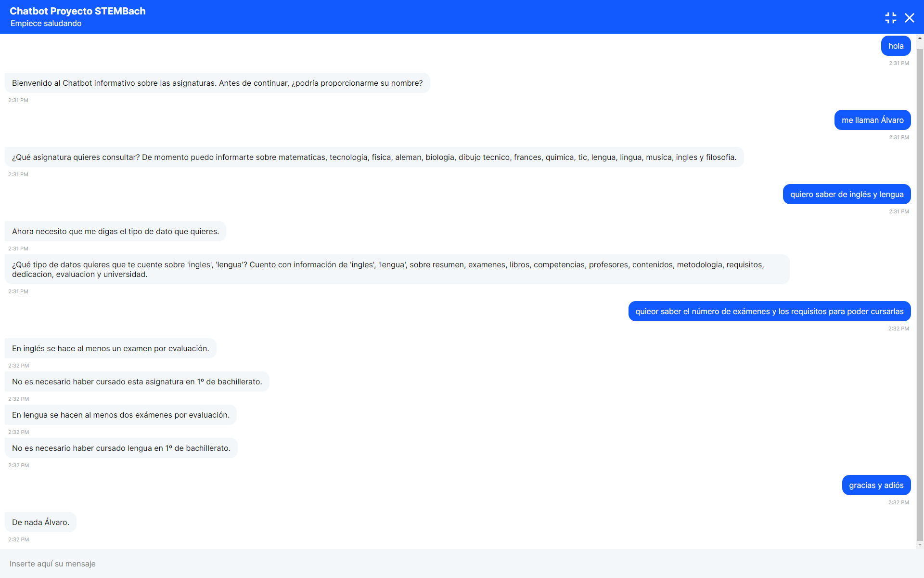Click scrollbar up arrow
Image resolution: width=924 pixels, height=578 pixels.
[920, 38]
